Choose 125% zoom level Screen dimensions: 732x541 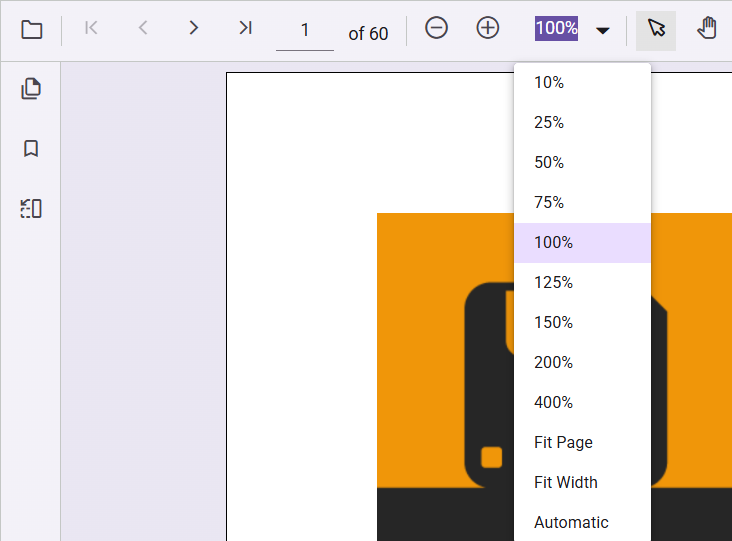[553, 282]
